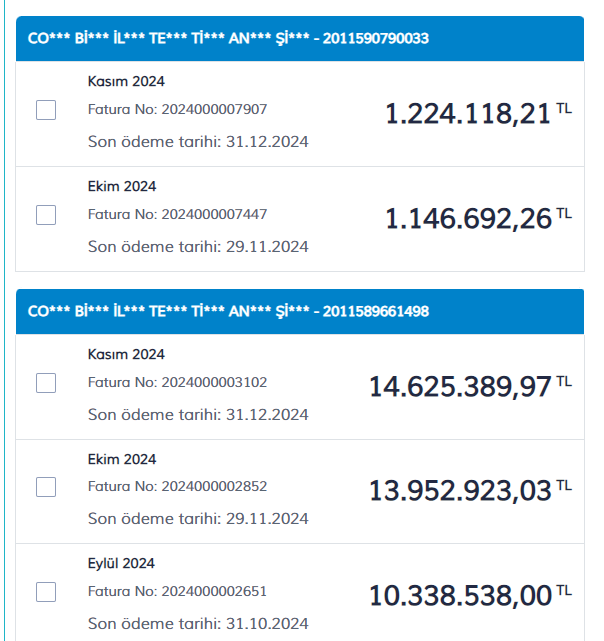Click amount 1.146.692,26 TL

478,218
